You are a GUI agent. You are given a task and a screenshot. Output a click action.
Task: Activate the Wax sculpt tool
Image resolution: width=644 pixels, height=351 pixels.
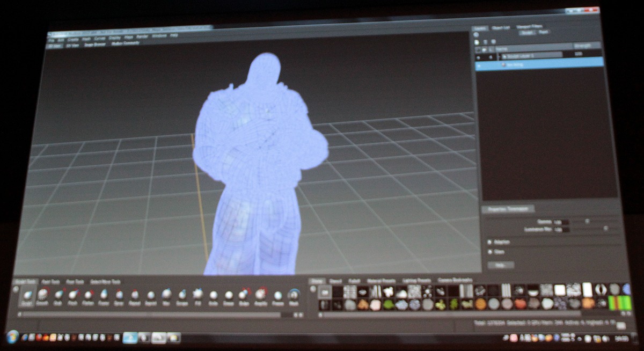[x=166, y=295]
